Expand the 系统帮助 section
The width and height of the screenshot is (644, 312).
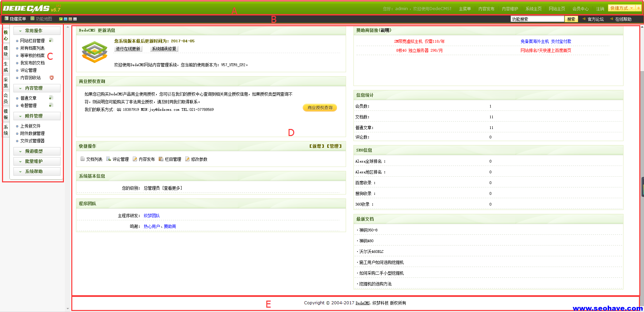click(x=37, y=171)
